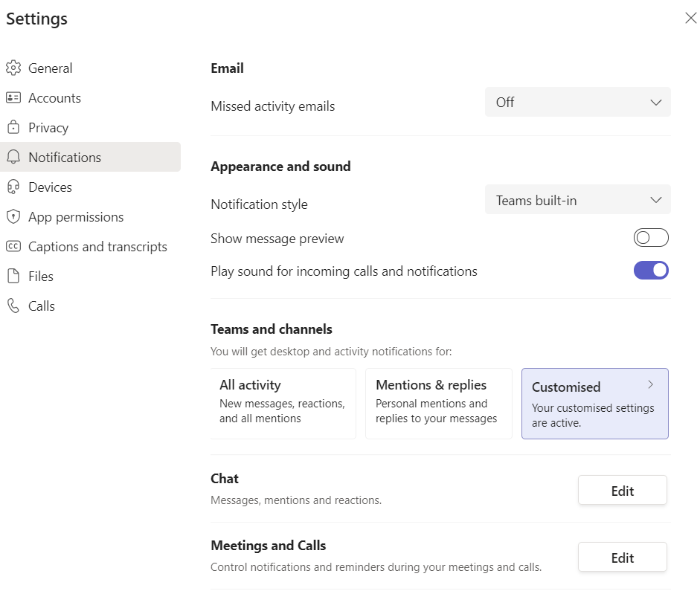
Task: Select the All activity notification option
Action: [x=283, y=403]
